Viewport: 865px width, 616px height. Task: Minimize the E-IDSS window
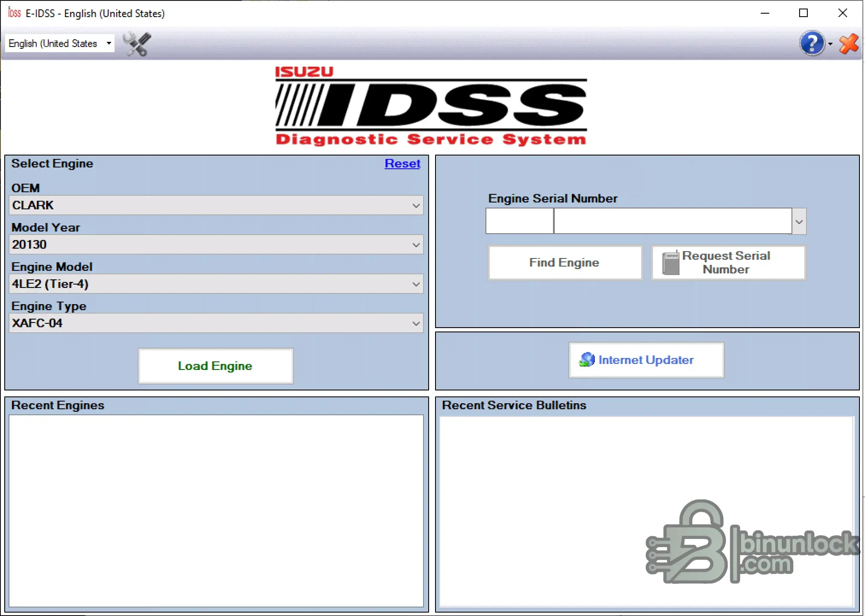765,13
